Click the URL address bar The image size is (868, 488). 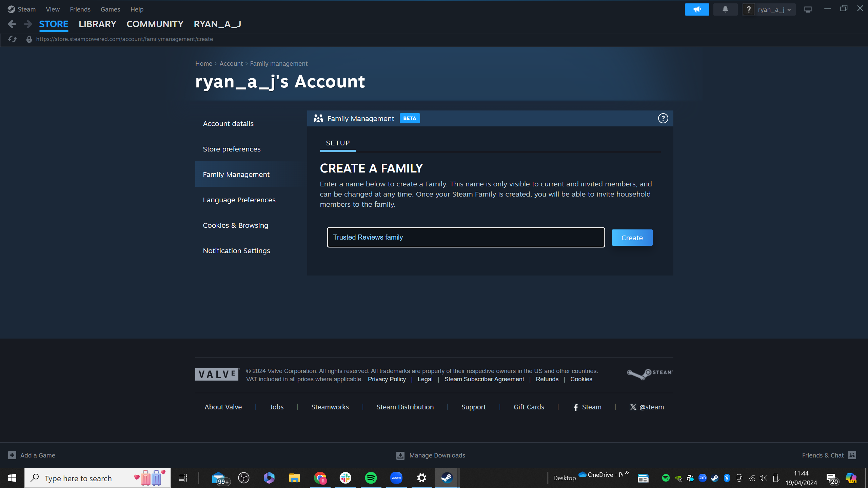pyautogui.click(x=124, y=39)
